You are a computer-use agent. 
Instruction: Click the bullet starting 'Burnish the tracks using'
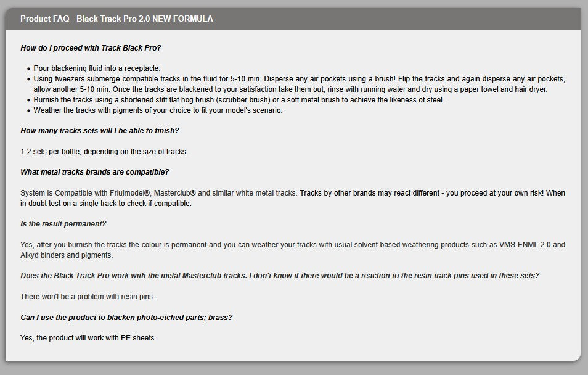(x=239, y=100)
